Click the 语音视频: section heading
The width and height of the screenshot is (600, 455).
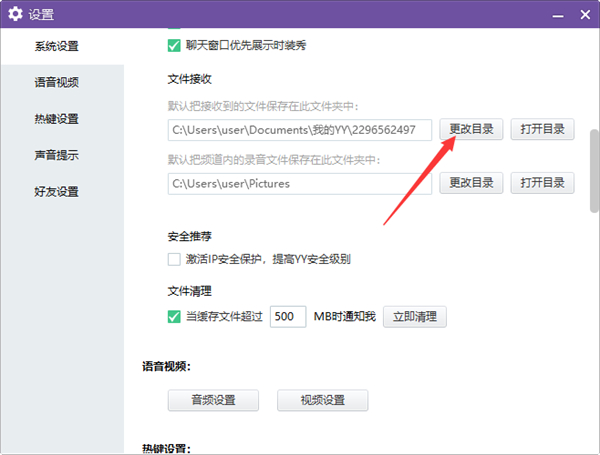click(166, 366)
